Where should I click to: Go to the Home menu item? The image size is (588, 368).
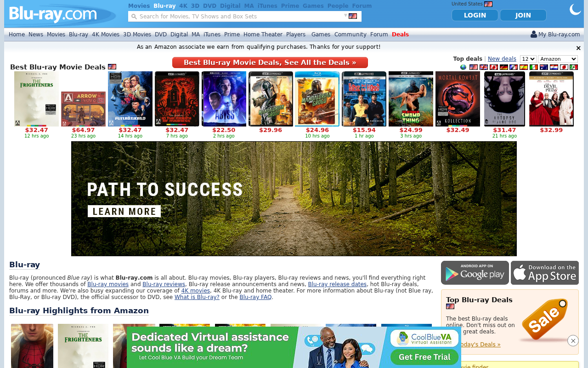[x=17, y=34]
